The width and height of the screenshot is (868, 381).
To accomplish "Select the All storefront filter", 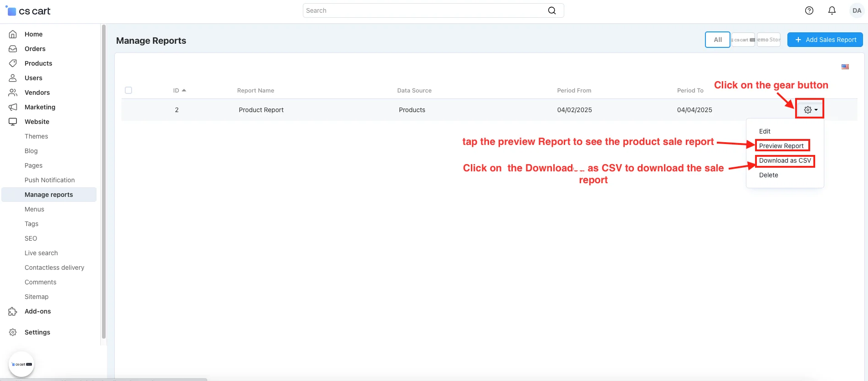I will [x=717, y=40].
